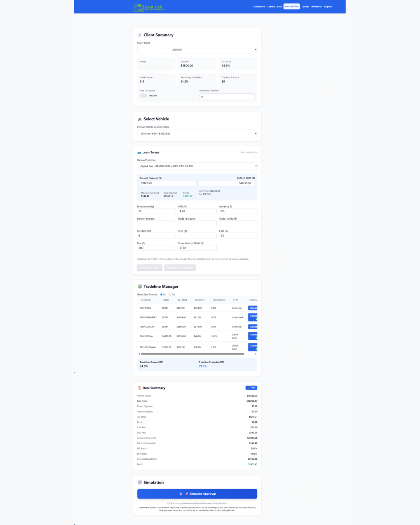Expand the Choose Prediction dropdown
Viewport: 420px width, 525px height.
(x=197, y=166)
